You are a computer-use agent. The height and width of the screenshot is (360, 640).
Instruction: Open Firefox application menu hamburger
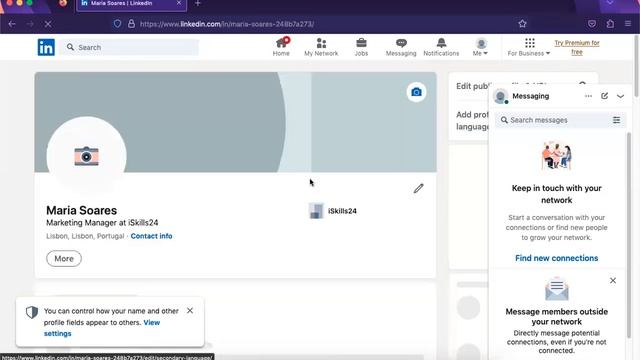(628, 24)
